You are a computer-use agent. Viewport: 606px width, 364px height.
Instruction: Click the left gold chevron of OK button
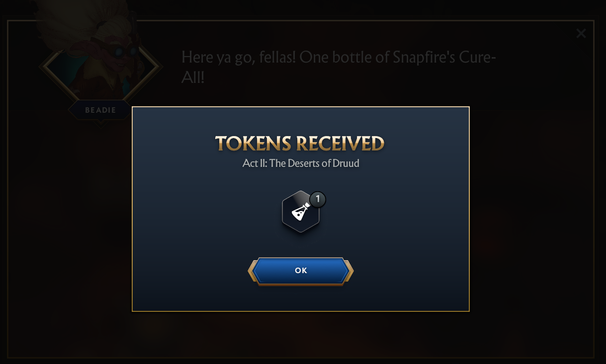pyautogui.click(x=252, y=271)
